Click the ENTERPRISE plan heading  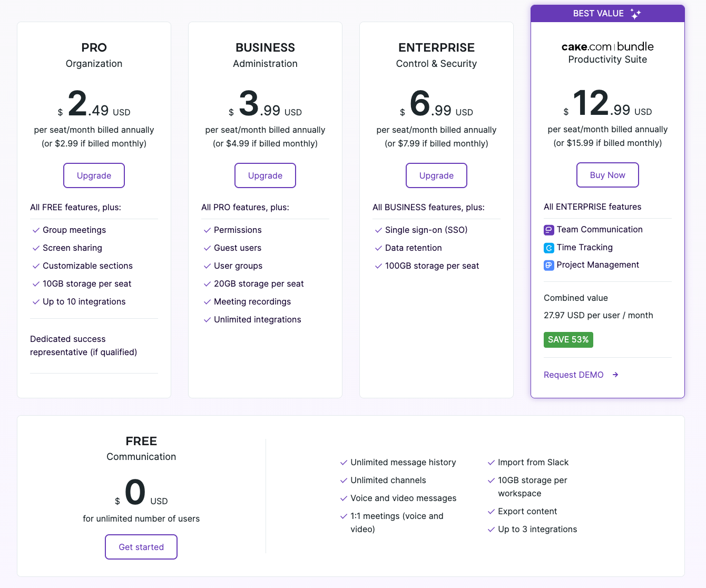(x=436, y=47)
